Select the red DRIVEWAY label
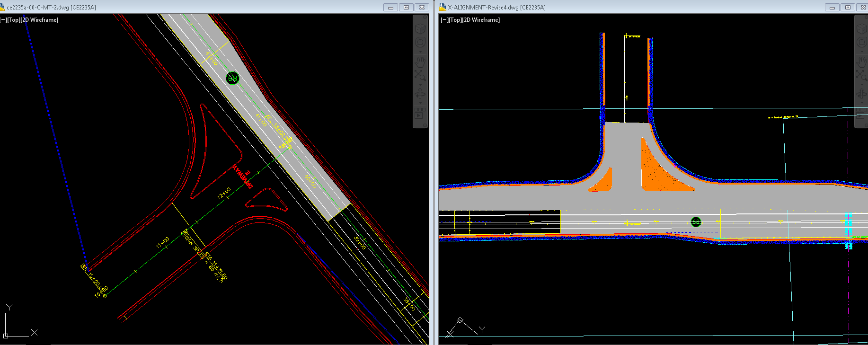 coord(242,177)
